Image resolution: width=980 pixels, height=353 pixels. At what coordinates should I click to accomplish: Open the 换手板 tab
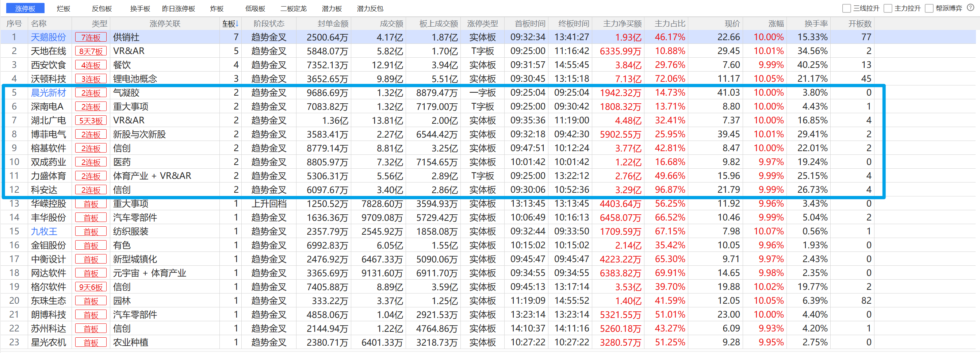140,8
